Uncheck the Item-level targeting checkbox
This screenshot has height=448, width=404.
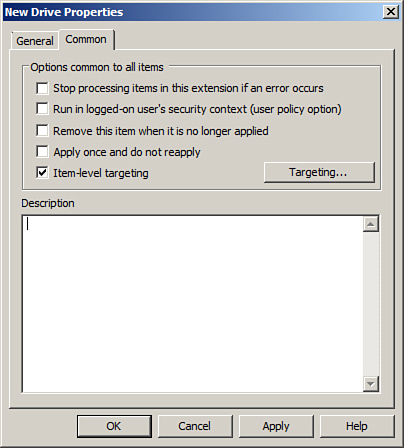pos(42,173)
